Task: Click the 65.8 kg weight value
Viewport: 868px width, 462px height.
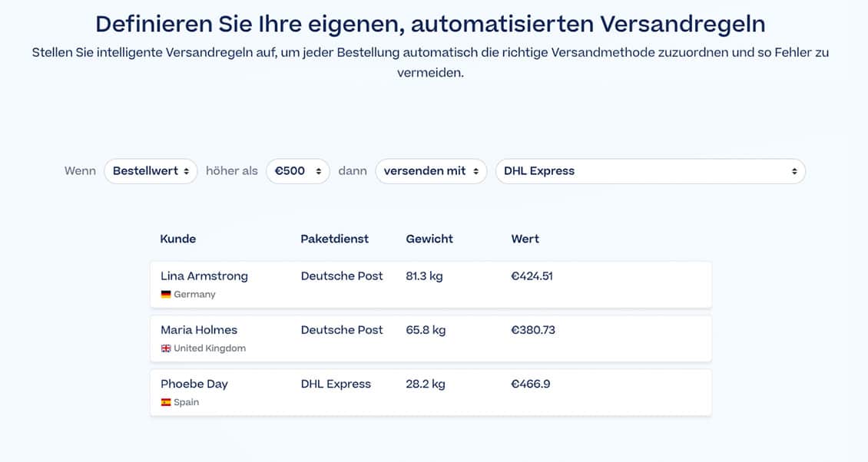Action: pyautogui.click(x=426, y=330)
